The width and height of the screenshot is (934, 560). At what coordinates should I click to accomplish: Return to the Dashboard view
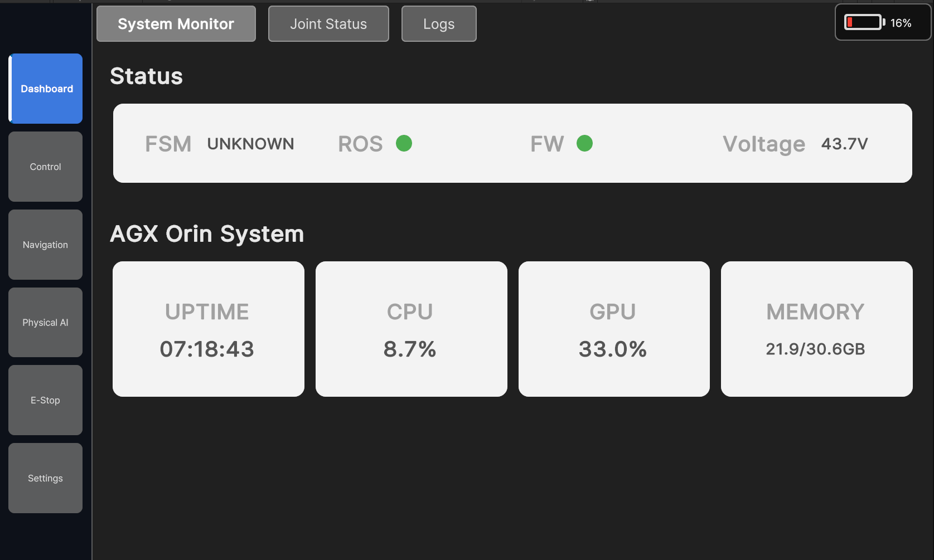[x=45, y=88]
